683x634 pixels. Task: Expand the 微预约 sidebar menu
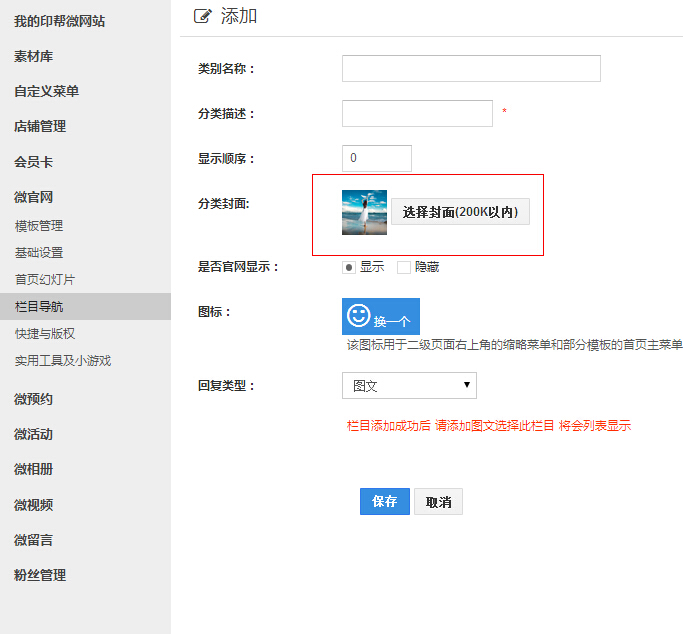(33, 399)
